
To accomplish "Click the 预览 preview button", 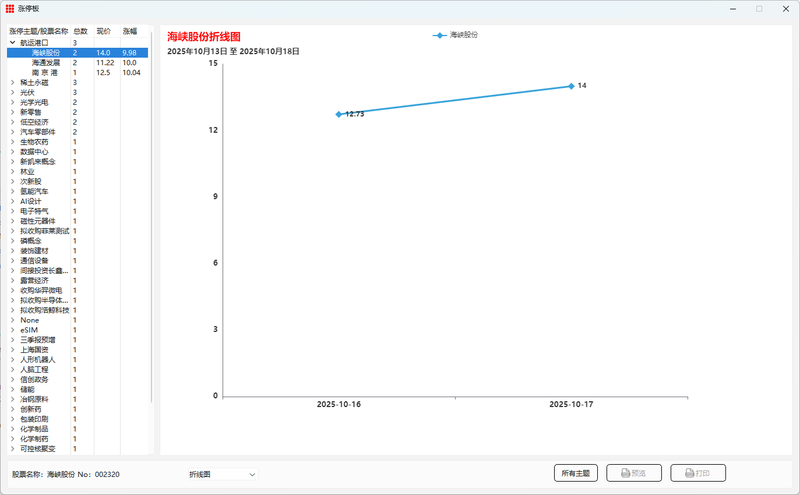I will pos(634,473).
